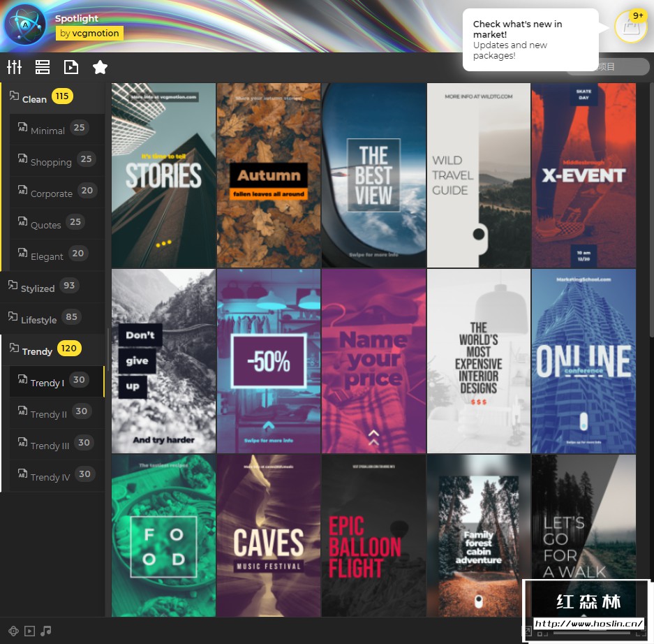Expand the Lifestyle category folder
This screenshot has width=654, height=644.
[x=13, y=316]
